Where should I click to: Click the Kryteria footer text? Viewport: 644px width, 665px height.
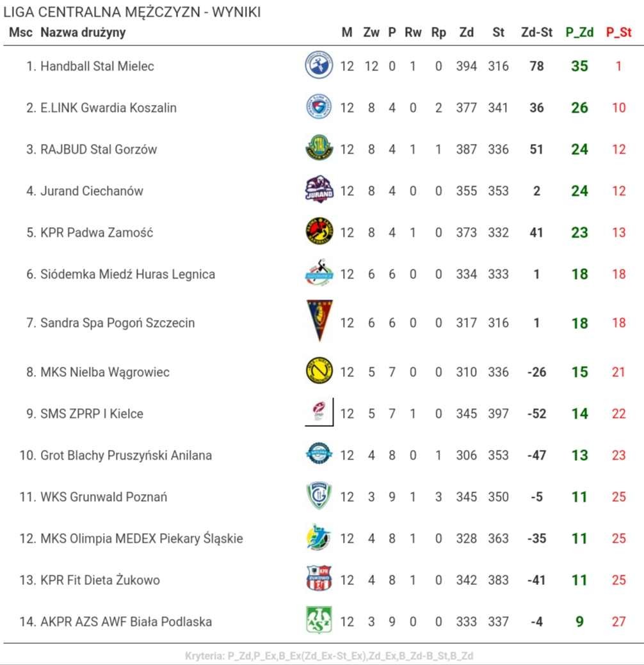[329, 656]
